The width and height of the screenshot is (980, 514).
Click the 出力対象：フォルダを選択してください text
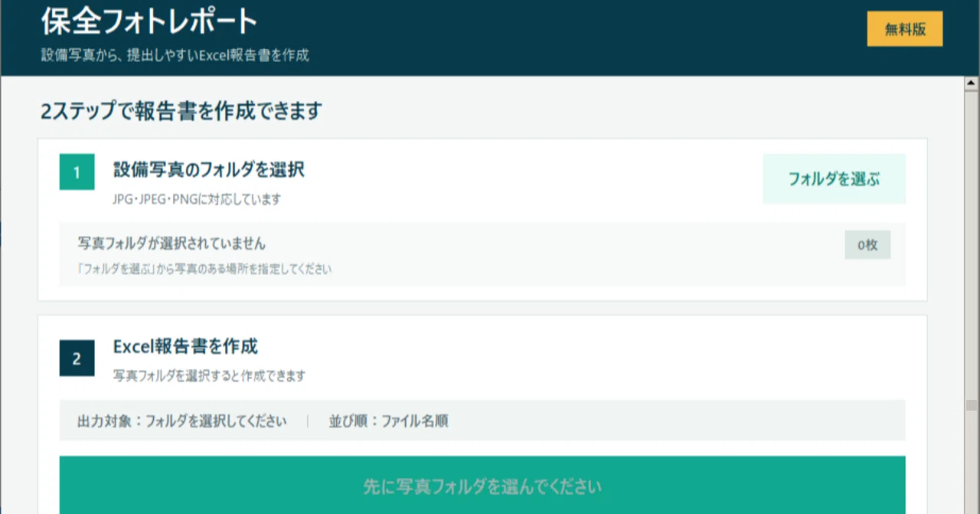(x=182, y=421)
